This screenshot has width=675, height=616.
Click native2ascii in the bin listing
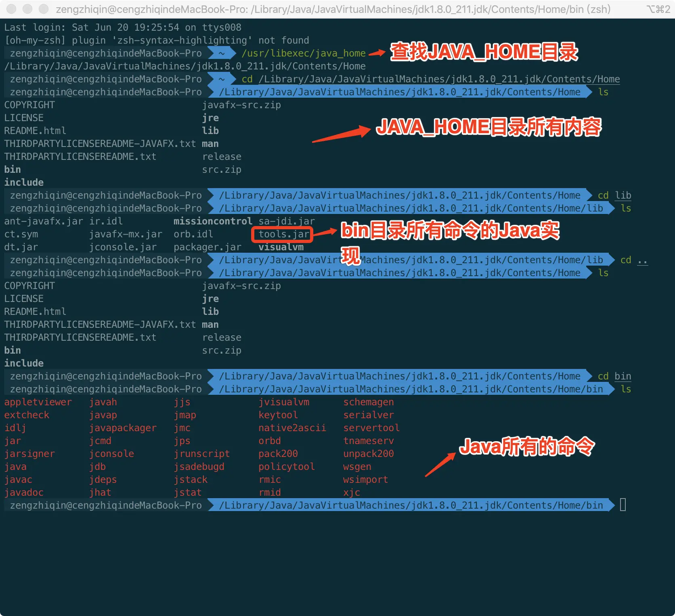(292, 428)
